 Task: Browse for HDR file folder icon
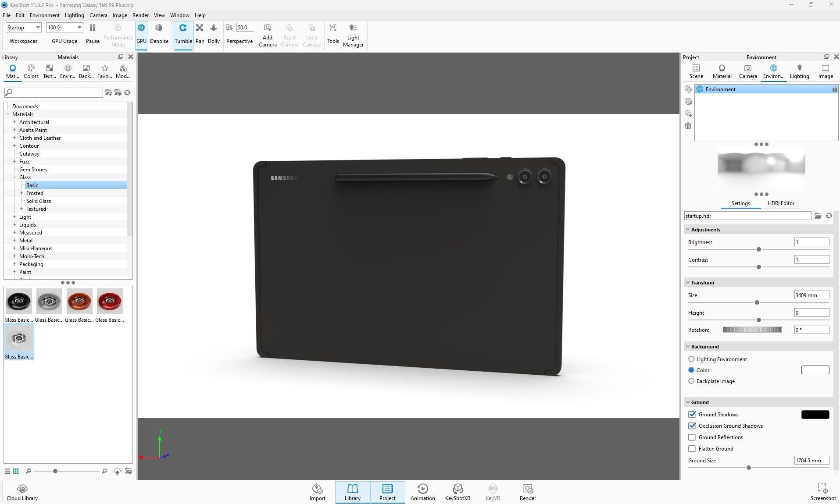tap(818, 216)
